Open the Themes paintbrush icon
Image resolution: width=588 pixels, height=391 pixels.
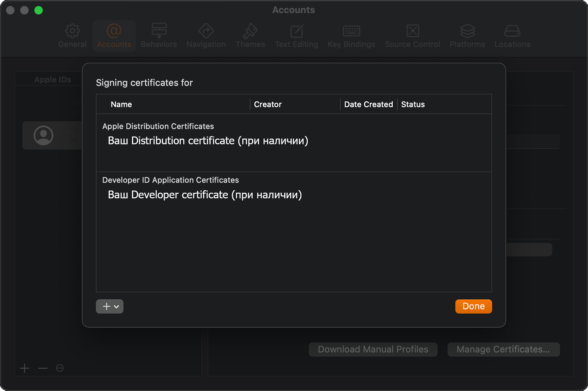[x=250, y=31]
